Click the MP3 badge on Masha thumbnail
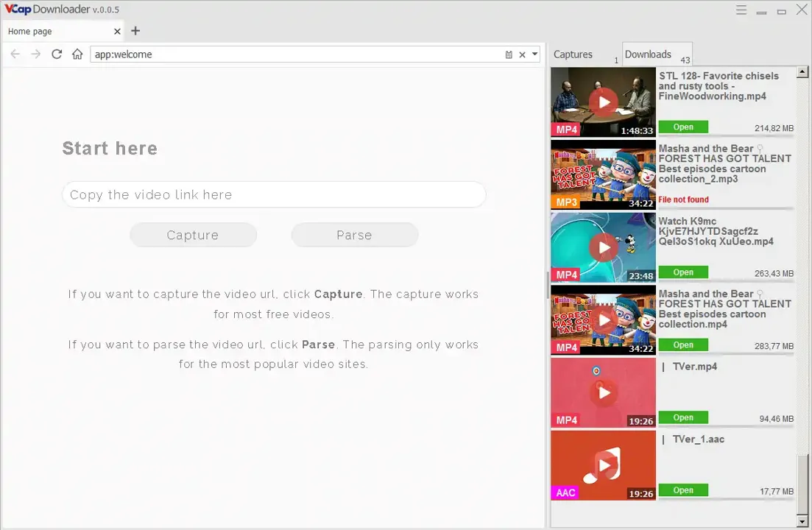The width and height of the screenshot is (812, 530). click(x=567, y=202)
